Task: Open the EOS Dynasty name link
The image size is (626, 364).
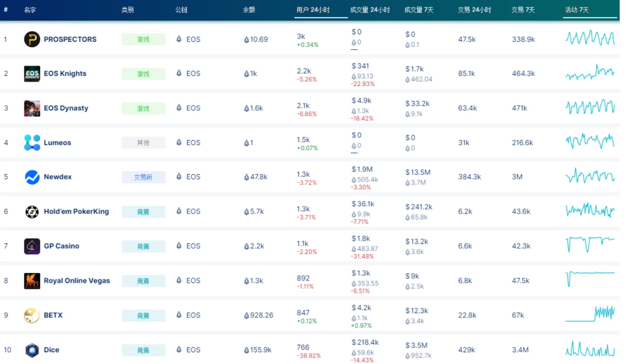Action: (66, 108)
